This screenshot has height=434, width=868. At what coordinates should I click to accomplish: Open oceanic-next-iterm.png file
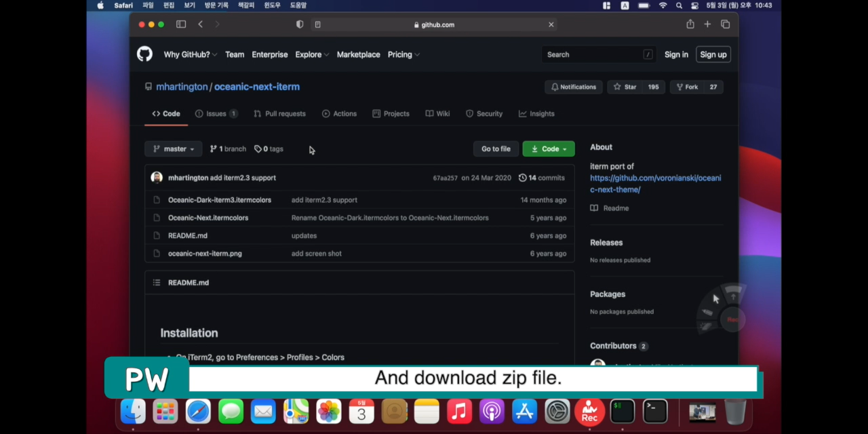(x=205, y=254)
